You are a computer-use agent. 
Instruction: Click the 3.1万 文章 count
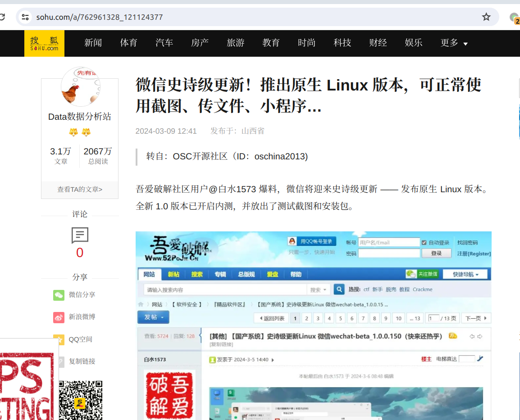tap(61, 156)
